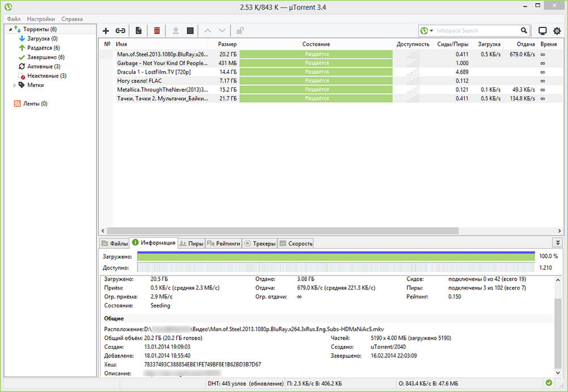Click in the Infospace Search field
Image resolution: width=568 pixels, height=392 pixels.
[476, 31]
